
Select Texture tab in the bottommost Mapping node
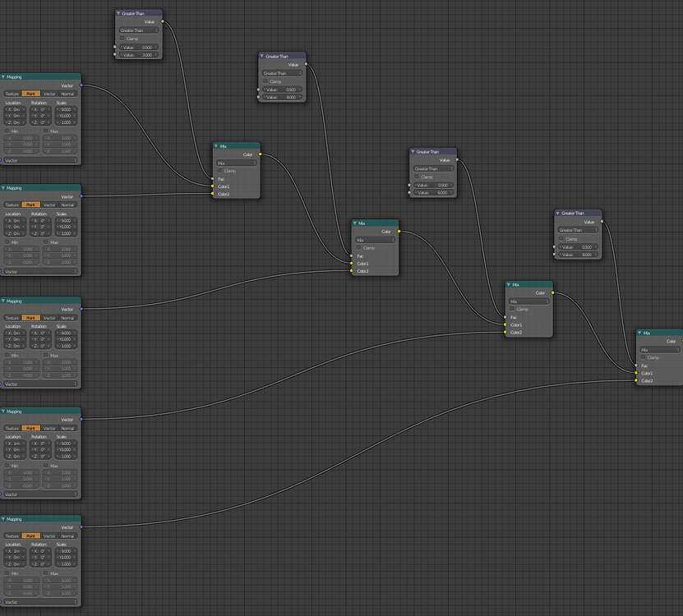point(12,536)
